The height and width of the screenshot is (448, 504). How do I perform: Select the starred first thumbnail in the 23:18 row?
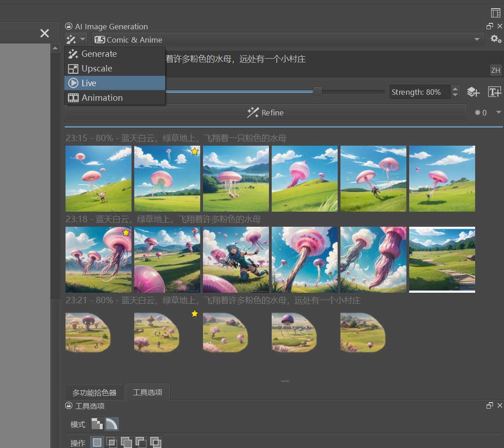coord(99,260)
